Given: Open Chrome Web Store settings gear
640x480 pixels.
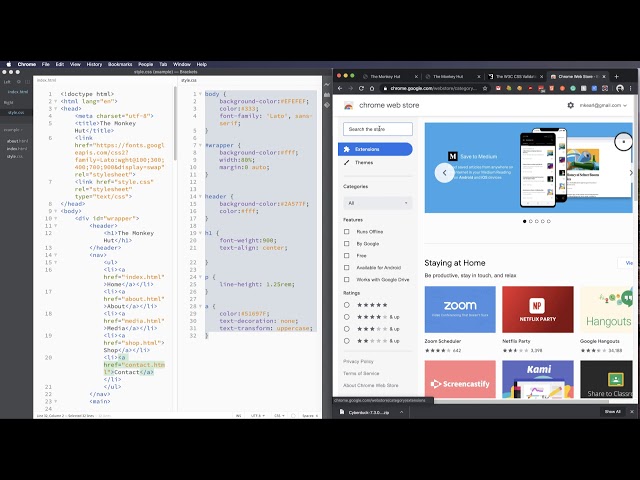Looking at the screenshot, I should tap(571, 105).
